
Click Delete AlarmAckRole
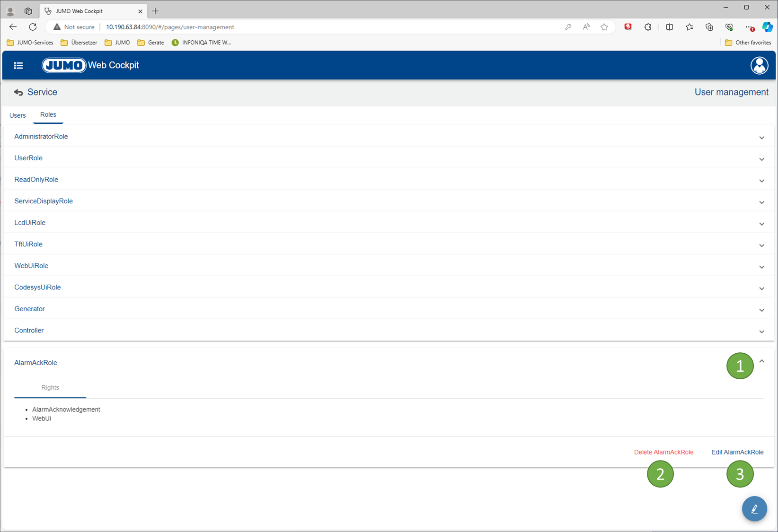(663, 452)
